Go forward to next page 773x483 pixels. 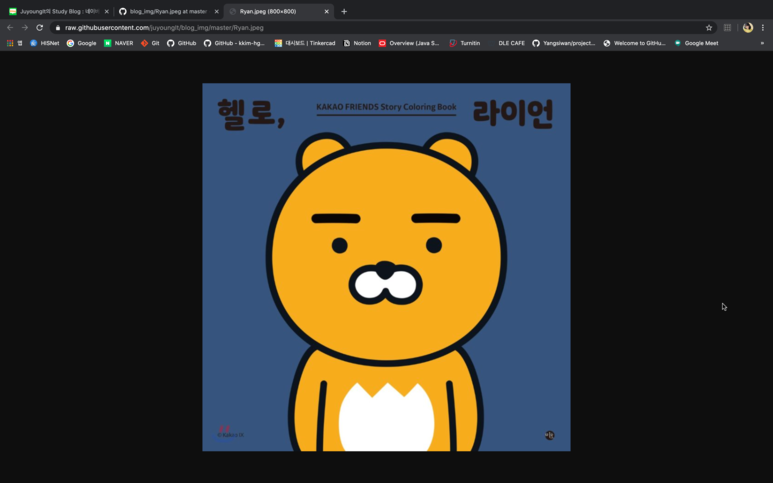pyautogui.click(x=25, y=28)
